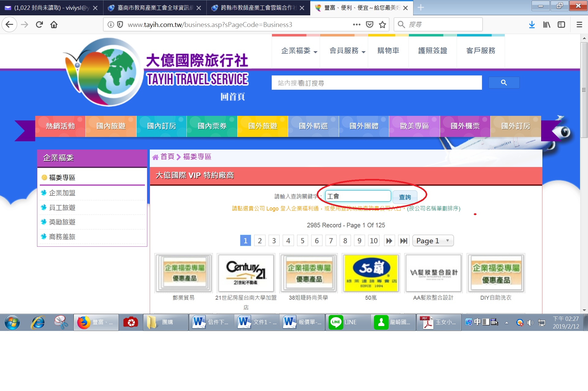Open 50嵐 vendor logo thumbnail
Screen dimensions: 588x391
tap(371, 273)
